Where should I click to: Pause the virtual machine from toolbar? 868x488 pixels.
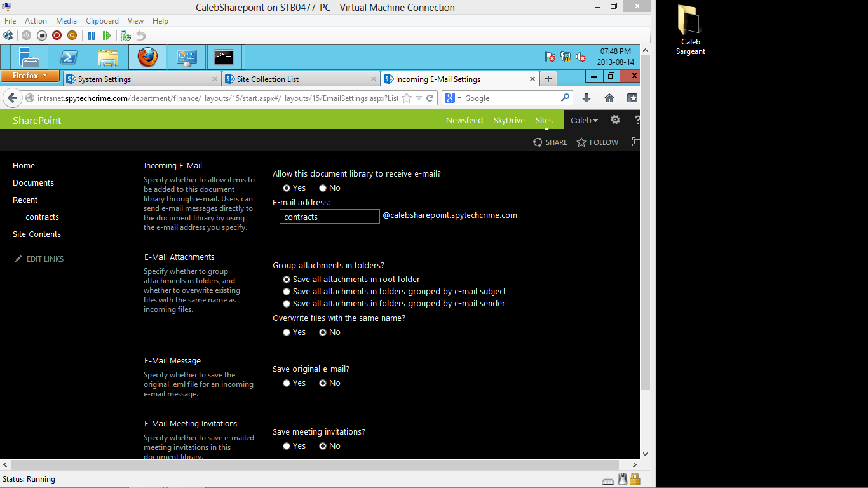click(x=91, y=36)
